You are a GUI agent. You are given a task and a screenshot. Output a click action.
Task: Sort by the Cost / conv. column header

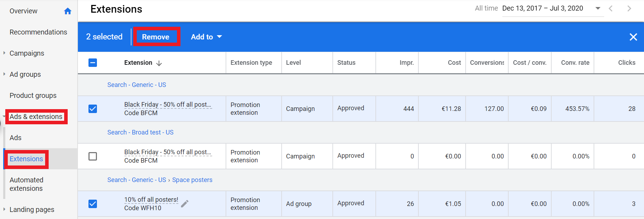coord(529,63)
